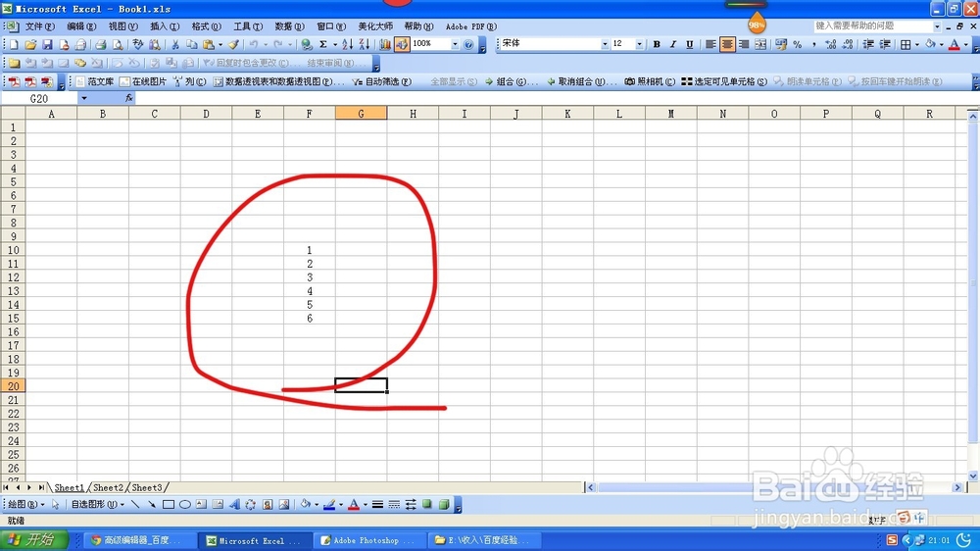Click the Copy icon
Viewport: 980px width, 551px height.
[192, 44]
